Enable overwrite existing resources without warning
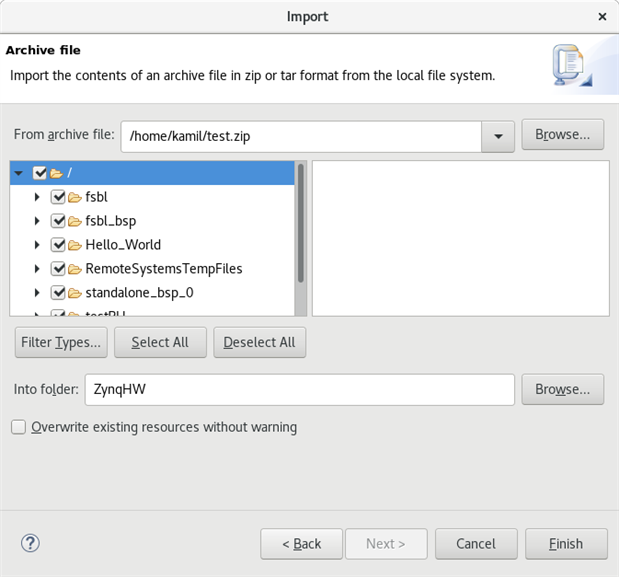 19,427
